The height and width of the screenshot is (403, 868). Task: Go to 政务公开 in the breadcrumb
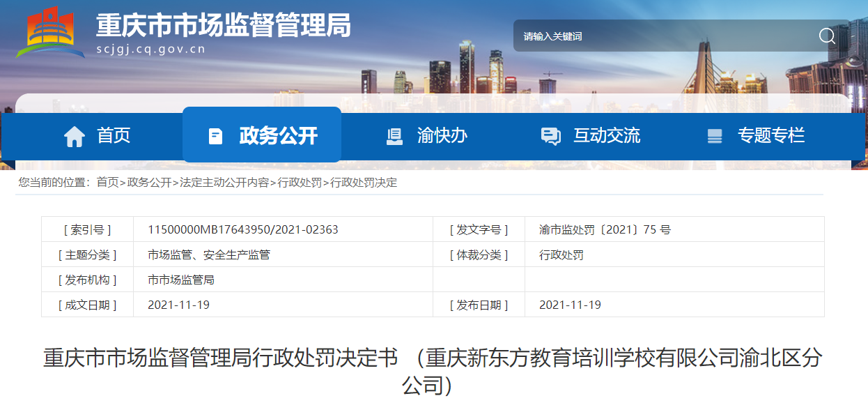tap(149, 183)
